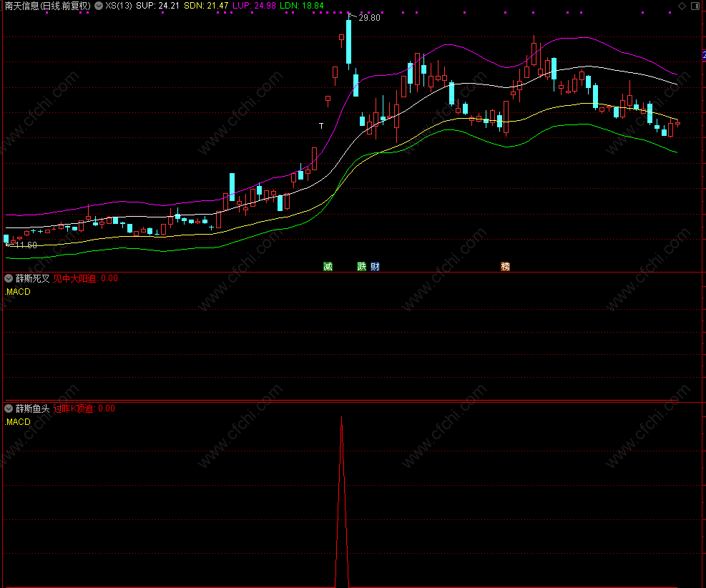
Task: Click the diamond marker icon at top right
Action: 682,6
